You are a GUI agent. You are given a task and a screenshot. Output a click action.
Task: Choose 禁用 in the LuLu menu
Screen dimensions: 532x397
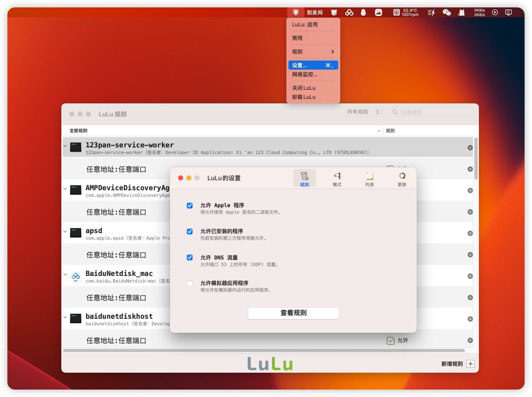(x=297, y=38)
